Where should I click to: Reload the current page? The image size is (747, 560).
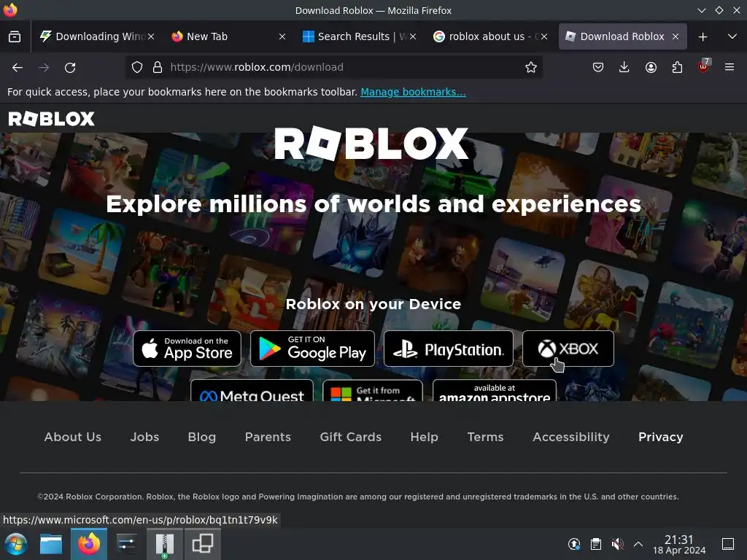click(x=70, y=68)
